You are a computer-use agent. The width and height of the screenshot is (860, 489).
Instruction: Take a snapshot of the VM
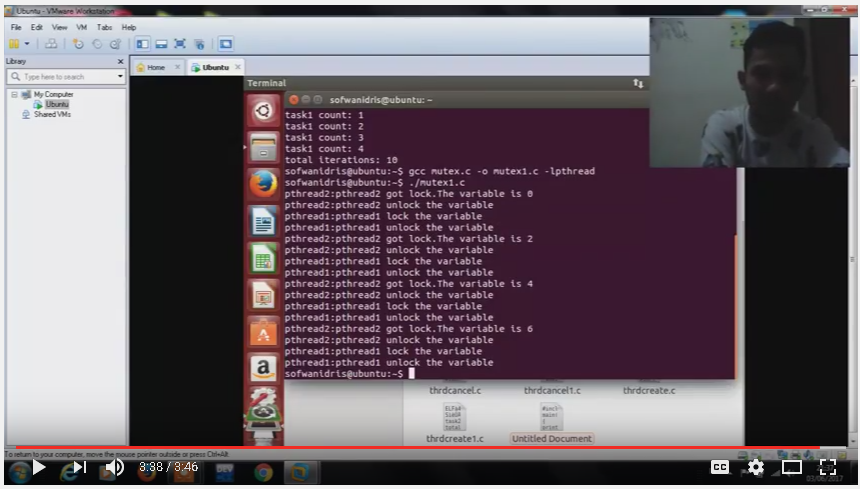pyautogui.click(x=78, y=44)
